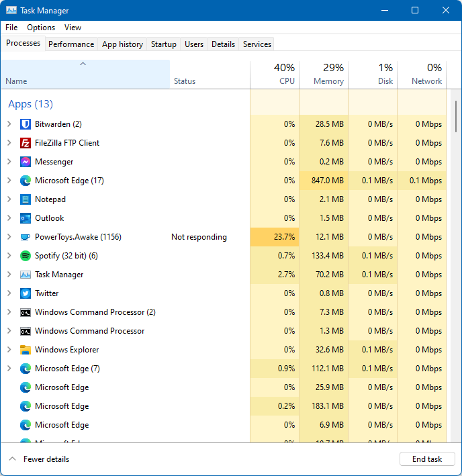The image size is (462, 476).
Task: Click the End task button
Action: (427, 459)
